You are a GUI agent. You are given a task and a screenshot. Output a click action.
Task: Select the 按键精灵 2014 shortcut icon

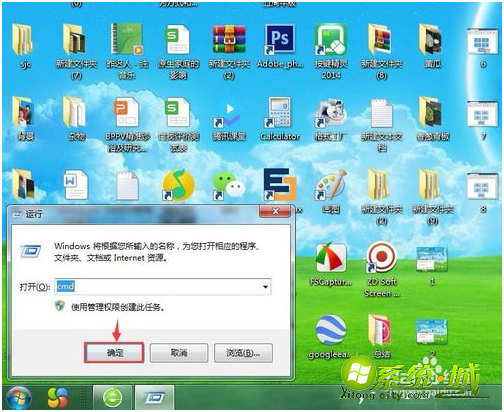(x=331, y=39)
